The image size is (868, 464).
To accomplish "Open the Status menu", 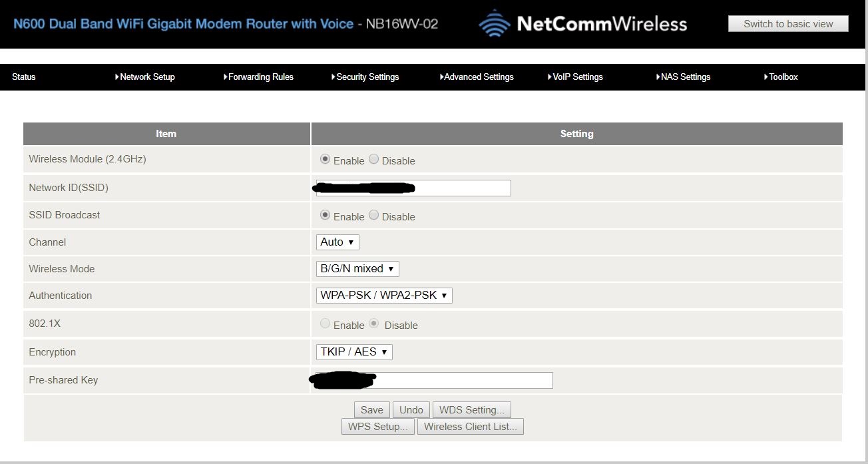I will [x=24, y=77].
